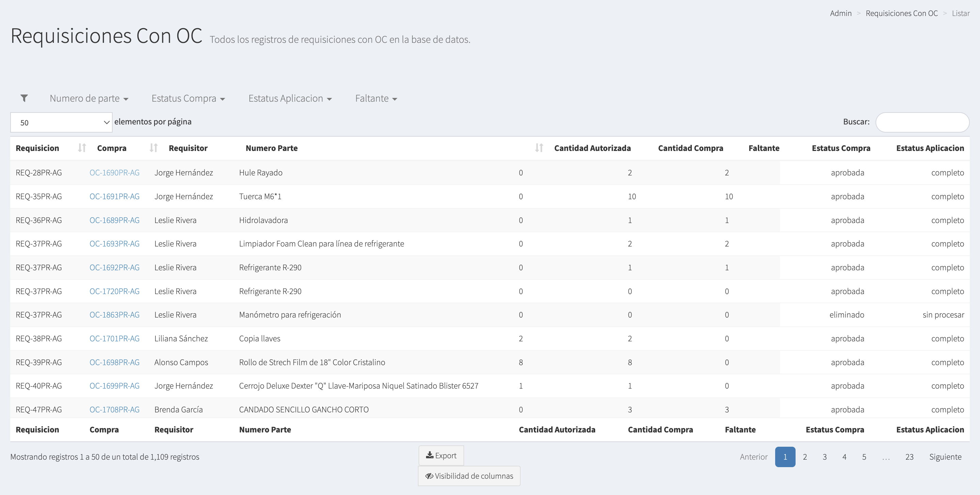The image size is (980, 495).
Task: Toggle Visibilidad de columnas eye button
Action: 469,476
